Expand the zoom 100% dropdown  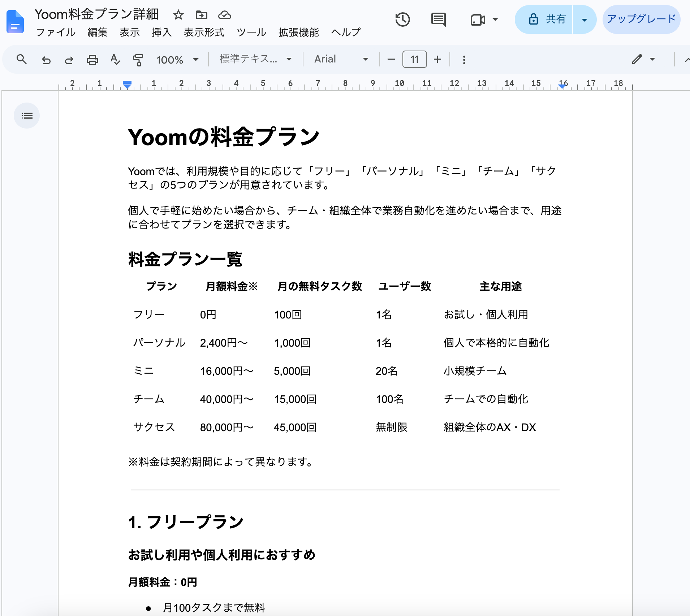click(x=177, y=60)
